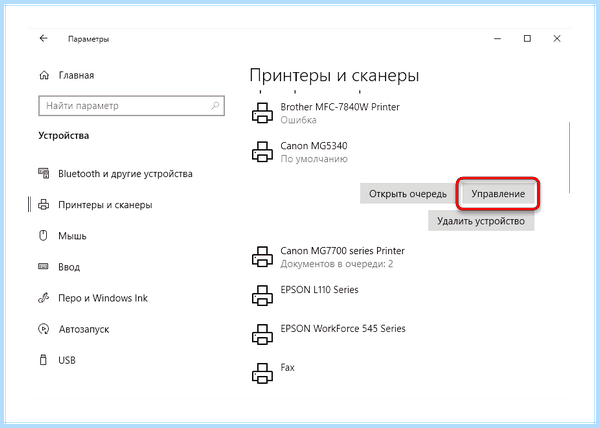The height and width of the screenshot is (428, 600).
Task: Click the Canon MG5340 printer icon
Action: click(262, 151)
